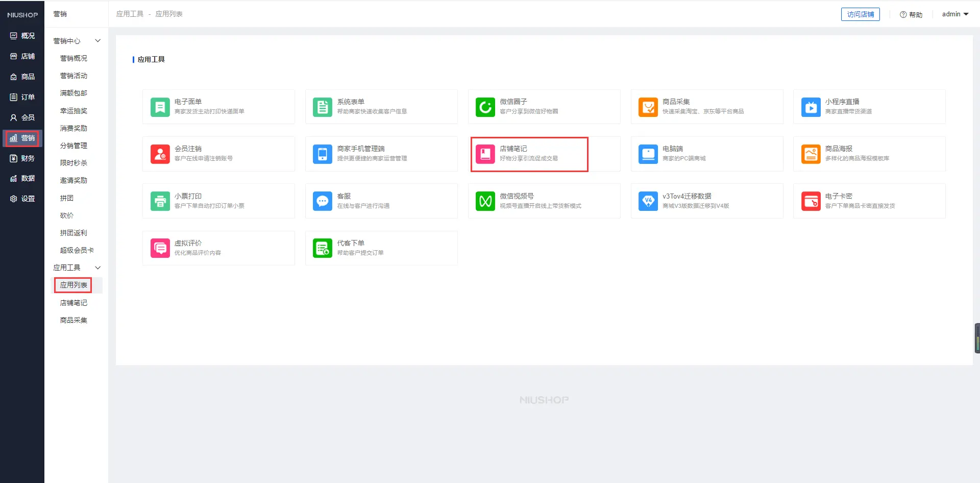Viewport: 980px width, 483px height.
Task: Click the 代客下单 green icon
Action: pyautogui.click(x=322, y=248)
